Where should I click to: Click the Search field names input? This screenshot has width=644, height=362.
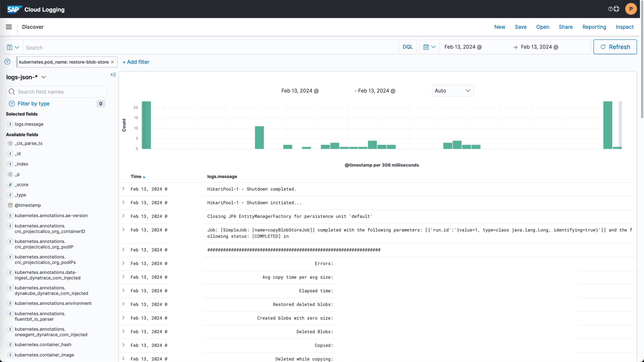(56, 92)
